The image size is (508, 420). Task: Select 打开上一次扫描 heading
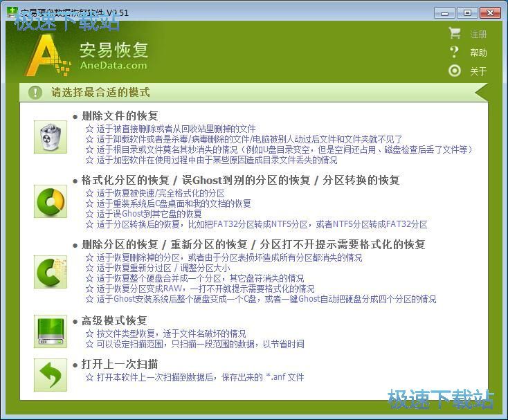tap(120, 364)
